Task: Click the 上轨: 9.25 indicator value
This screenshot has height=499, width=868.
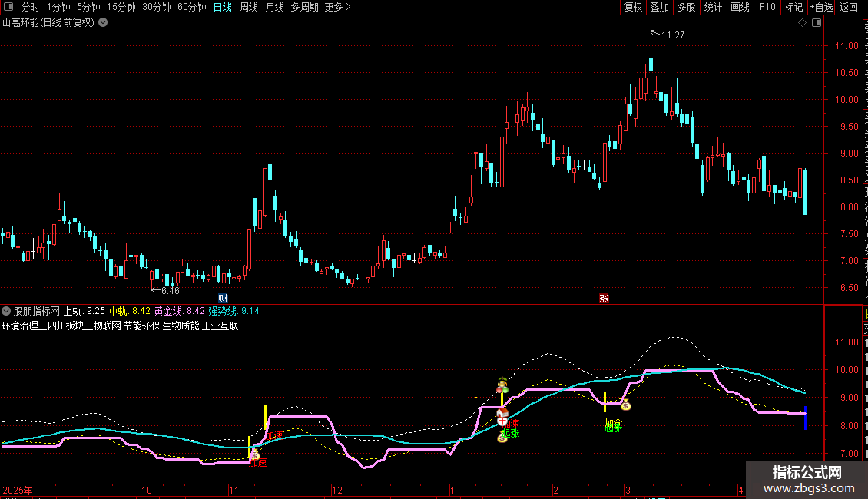Action: 84,311
